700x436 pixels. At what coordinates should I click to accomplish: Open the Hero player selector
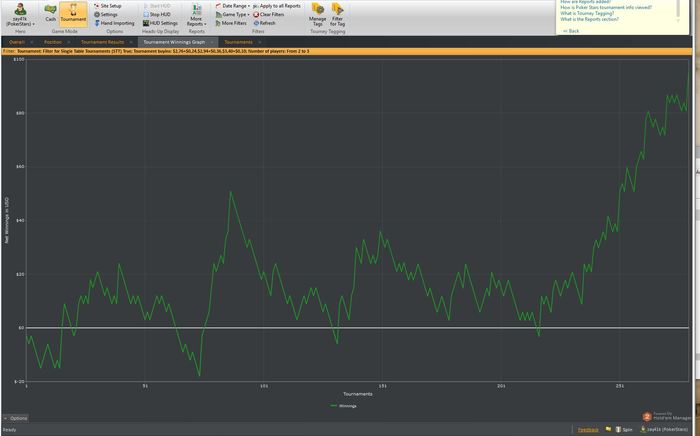(x=19, y=14)
